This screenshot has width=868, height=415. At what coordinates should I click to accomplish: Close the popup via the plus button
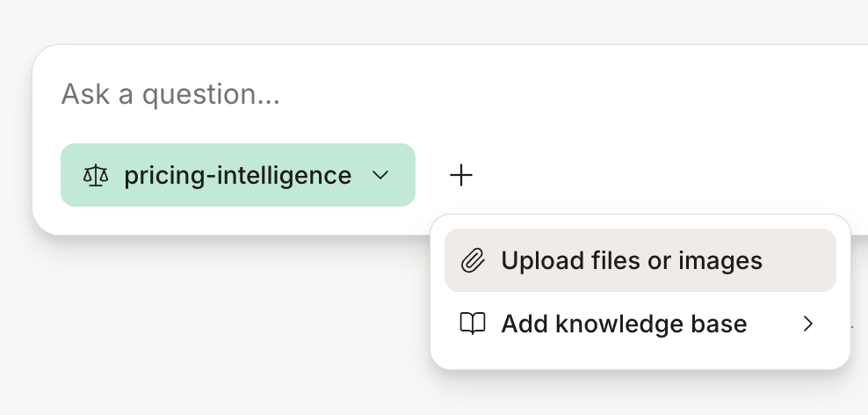[461, 175]
